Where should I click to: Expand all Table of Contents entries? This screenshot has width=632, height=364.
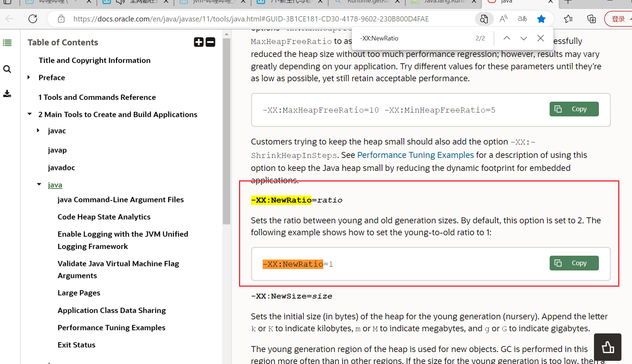(199, 42)
